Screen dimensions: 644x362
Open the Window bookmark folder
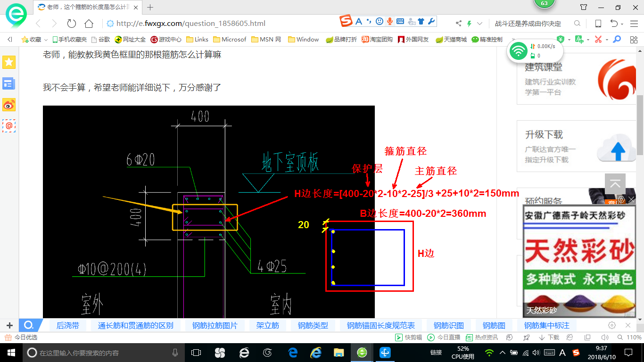point(304,40)
